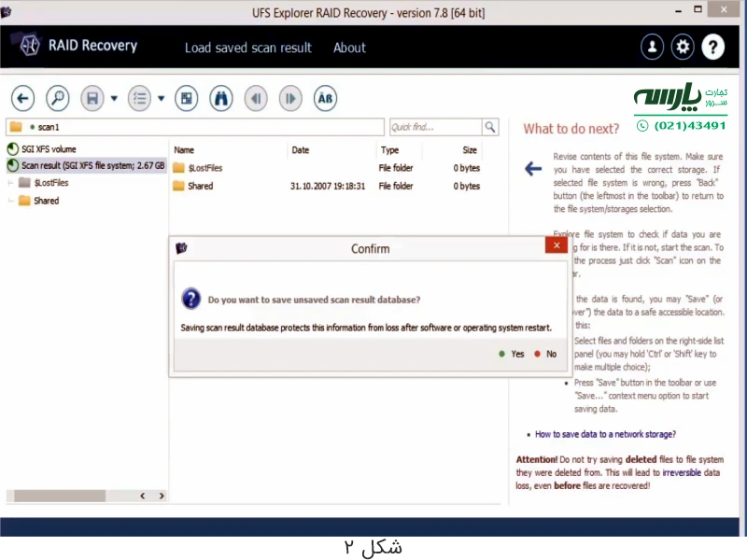
Task: Click the quick find search button
Action: (x=490, y=127)
